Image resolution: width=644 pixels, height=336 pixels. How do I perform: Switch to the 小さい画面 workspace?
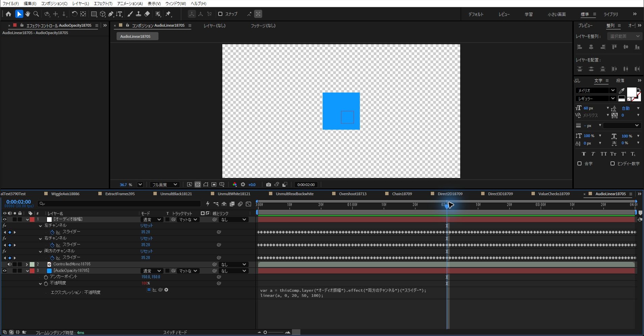(x=557, y=14)
